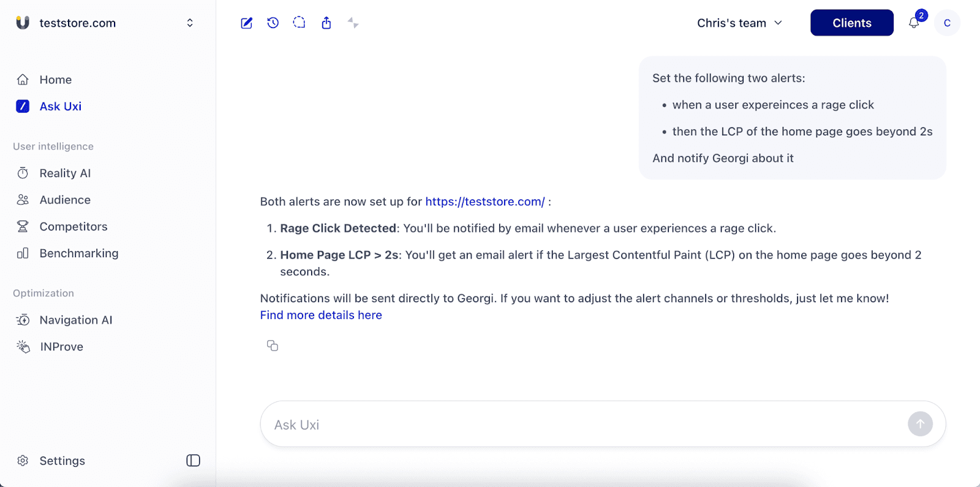Click the Rage Click Detected bold text
This screenshot has width=980, height=487.
pyautogui.click(x=338, y=228)
